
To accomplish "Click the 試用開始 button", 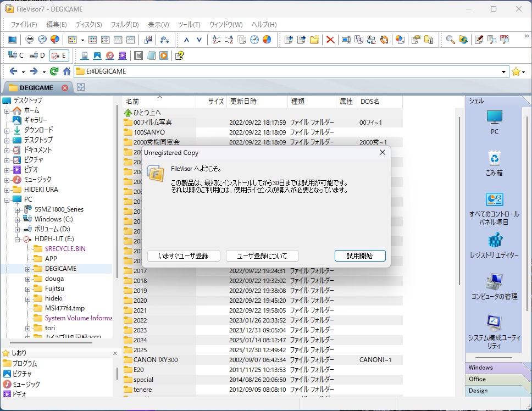I will point(359,256).
